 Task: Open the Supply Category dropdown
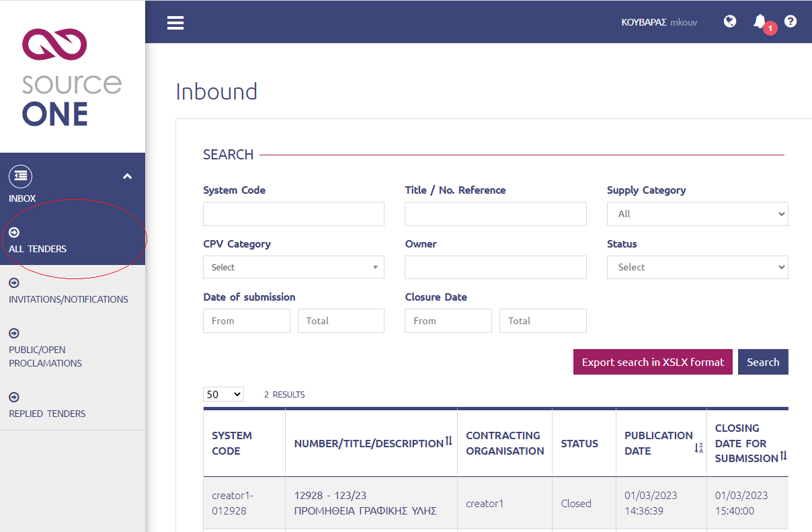pos(697,213)
